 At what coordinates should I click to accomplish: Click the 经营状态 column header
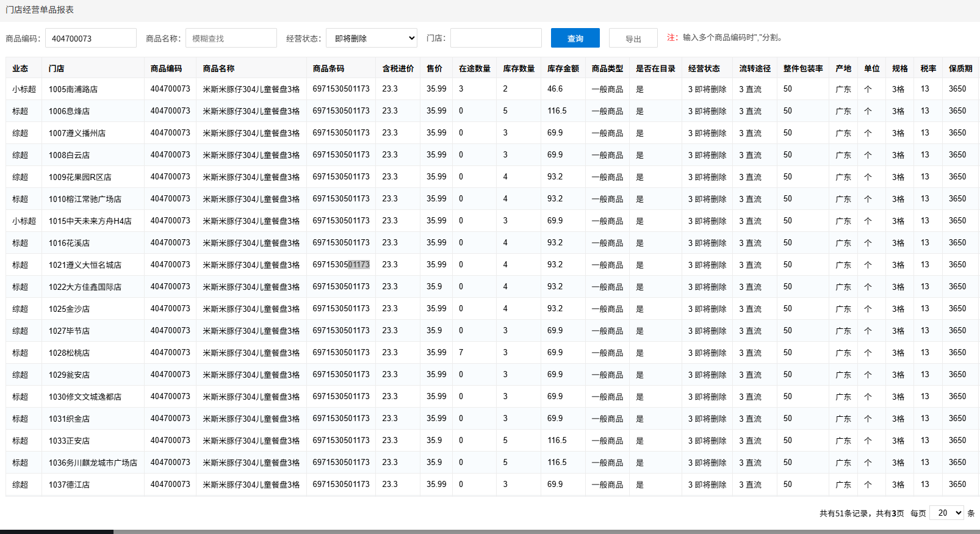point(704,68)
